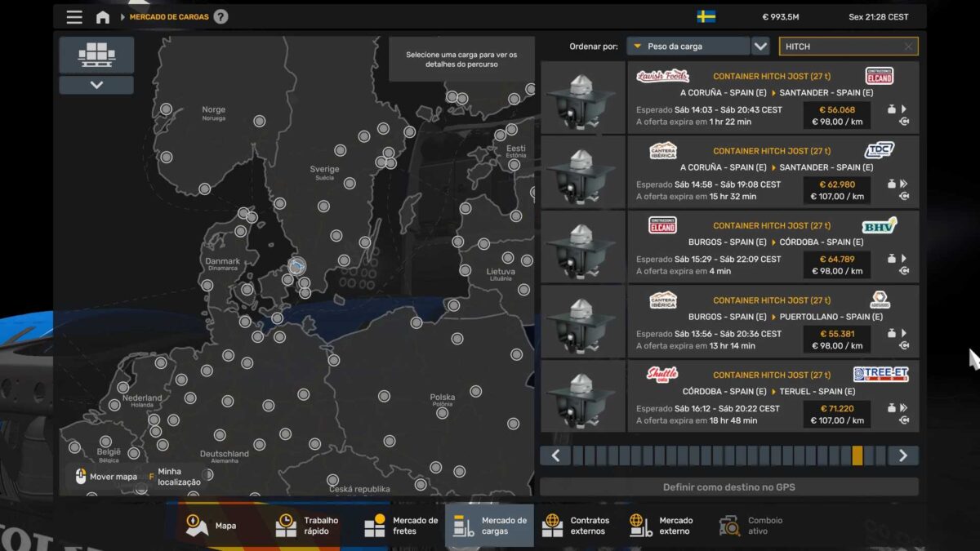Click the arrow button beside sort dropdown
This screenshot has height=551, width=980.
point(760,47)
